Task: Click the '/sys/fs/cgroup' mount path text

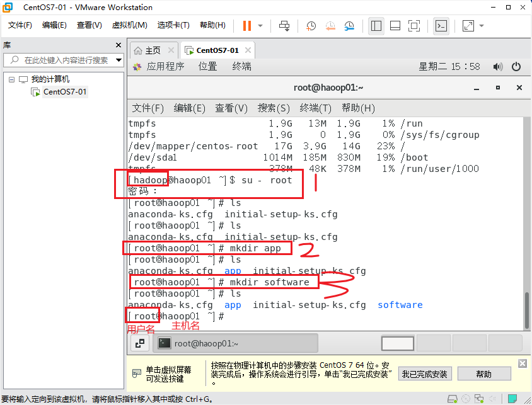Action: click(440, 135)
